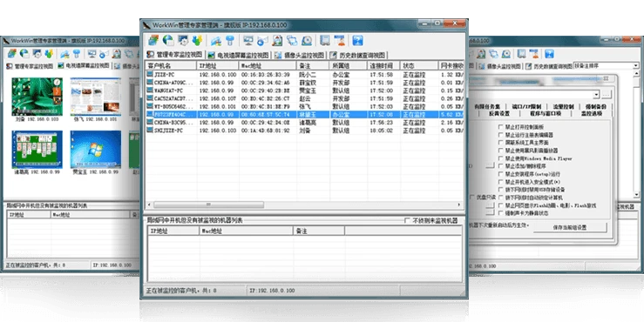The height and width of the screenshot is (322, 644).
Task: Enable 禁止运行注册表编辑器 checkbox
Action: 501,135
